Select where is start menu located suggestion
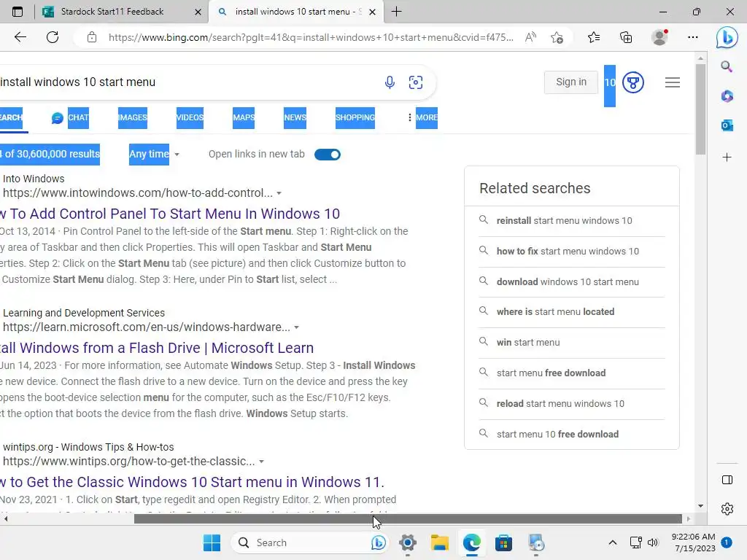Viewport: 747px width, 560px height. [x=555, y=312]
